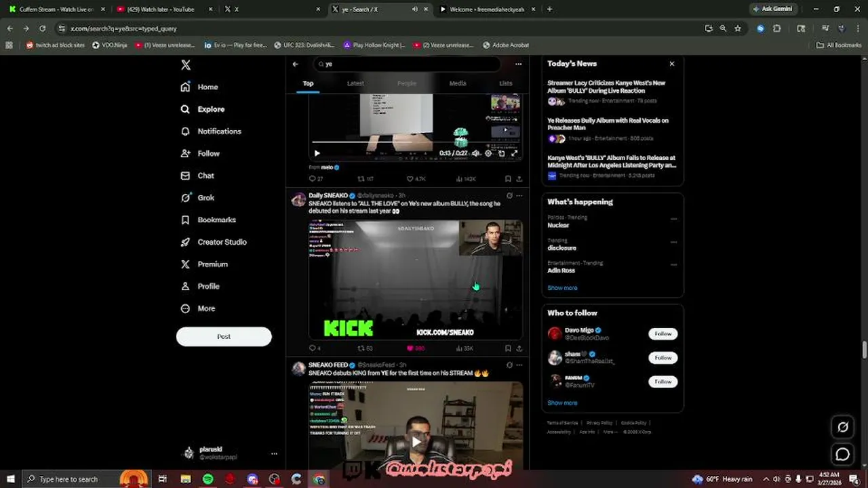Like the post with 4.7K likes

[x=416, y=179]
